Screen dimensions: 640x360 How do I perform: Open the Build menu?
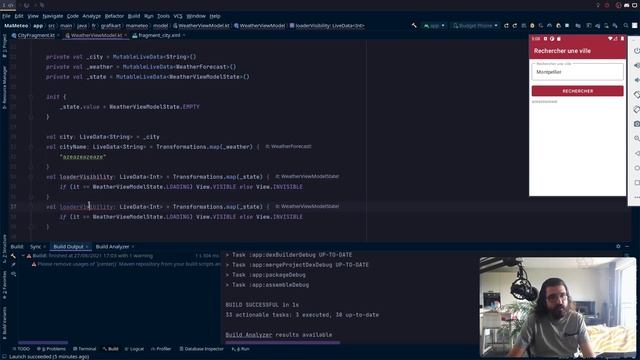point(134,16)
